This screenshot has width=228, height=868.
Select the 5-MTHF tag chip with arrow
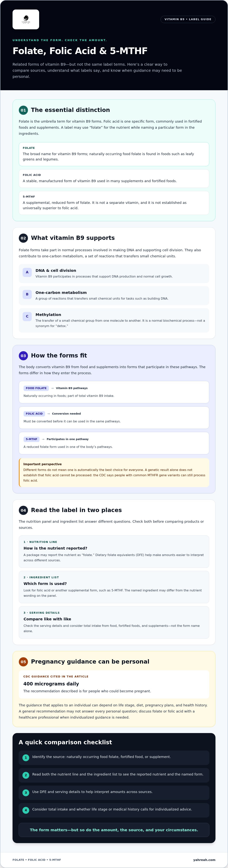[x=32, y=439]
